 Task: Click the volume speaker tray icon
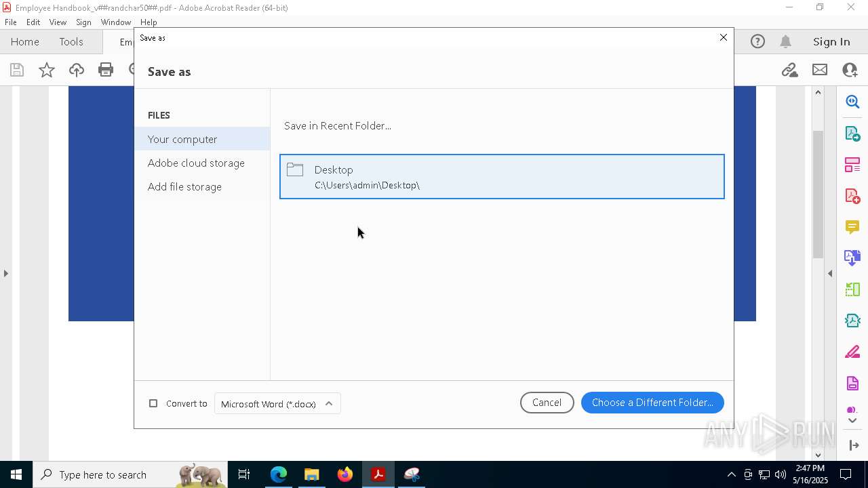pyautogui.click(x=781, y=474)
